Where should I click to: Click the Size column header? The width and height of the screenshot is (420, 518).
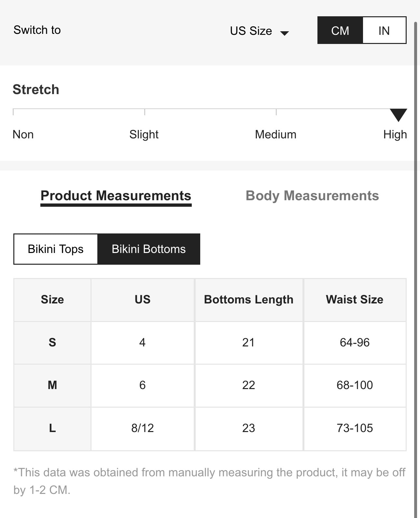tap(52, 300)
